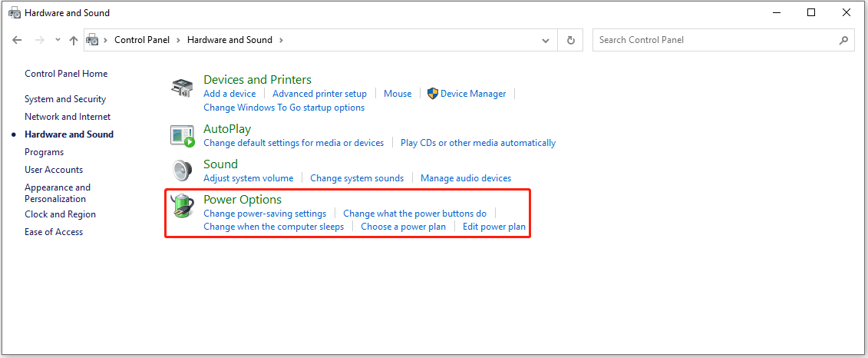Open Programs category
The height and width of the screenshot is (358, 868).
[45, 152]
